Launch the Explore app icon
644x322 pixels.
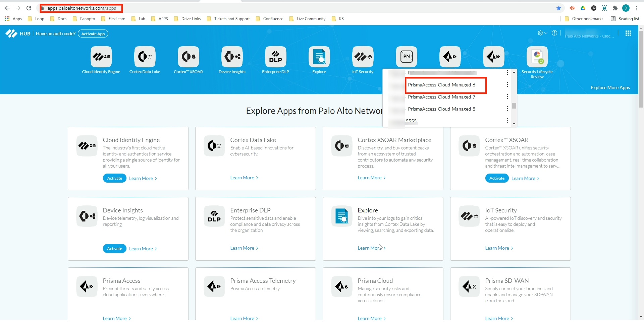pyautogui.click(x=319, y=57)
